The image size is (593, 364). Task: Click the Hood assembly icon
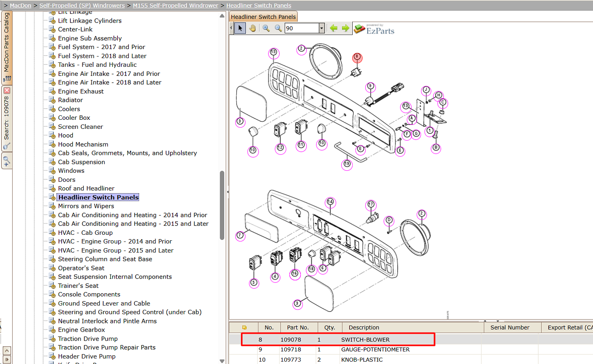52,136
